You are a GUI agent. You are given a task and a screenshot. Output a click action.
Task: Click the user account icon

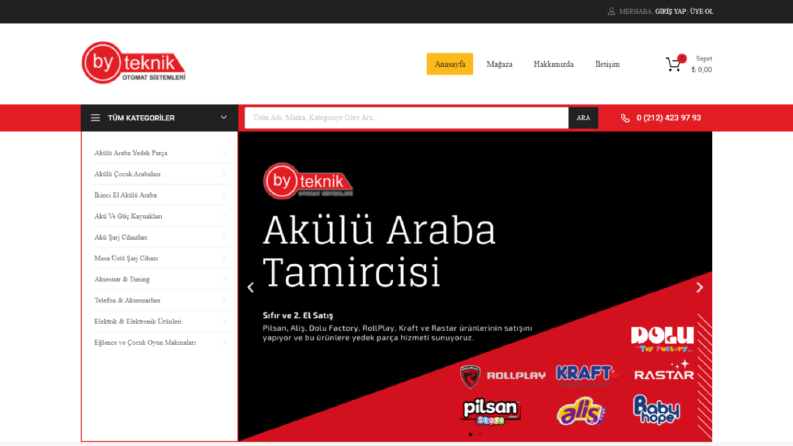[611, 11]
